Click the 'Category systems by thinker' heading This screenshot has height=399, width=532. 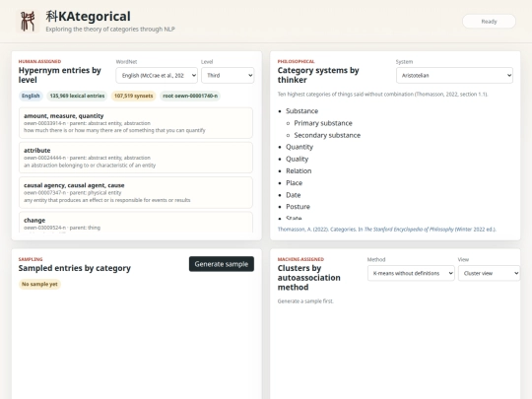318,75
